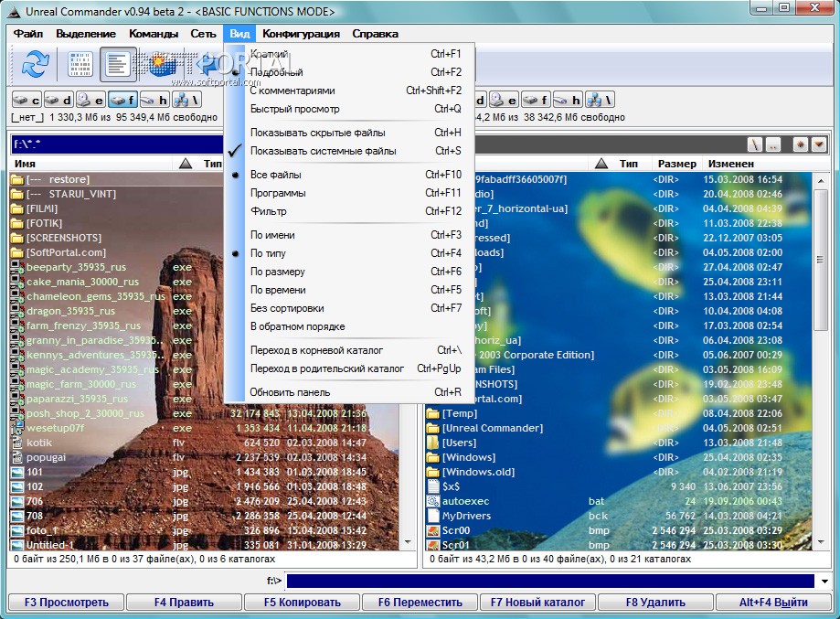Viewport: 840px width, 619px height.
Task: Click the left panel sort direction triangle
Action: 186,164
